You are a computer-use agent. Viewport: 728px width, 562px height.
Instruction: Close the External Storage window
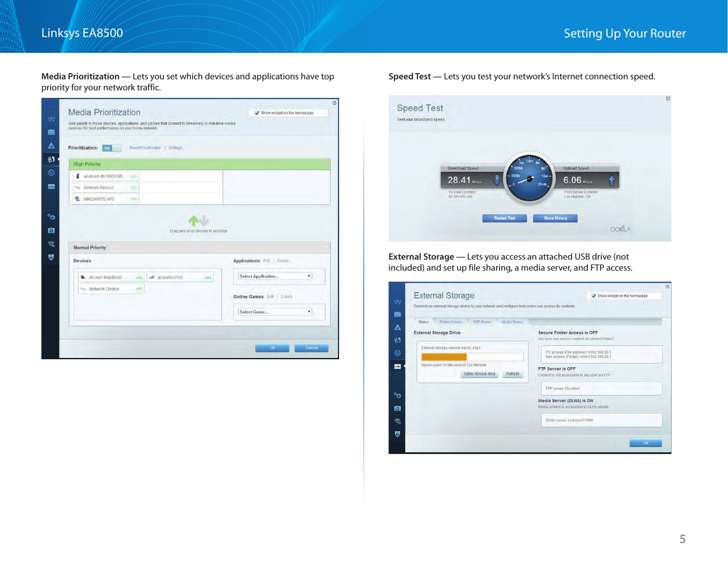point(668,287)
